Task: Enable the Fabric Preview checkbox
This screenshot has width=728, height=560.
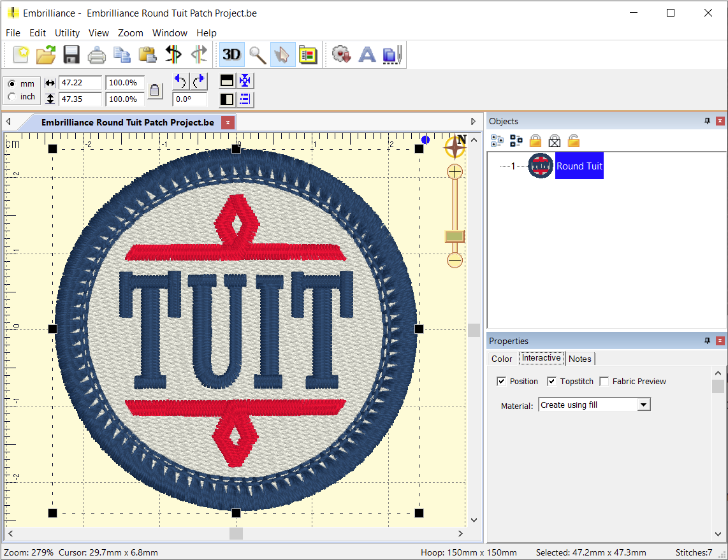Action: tap(604, 382)
